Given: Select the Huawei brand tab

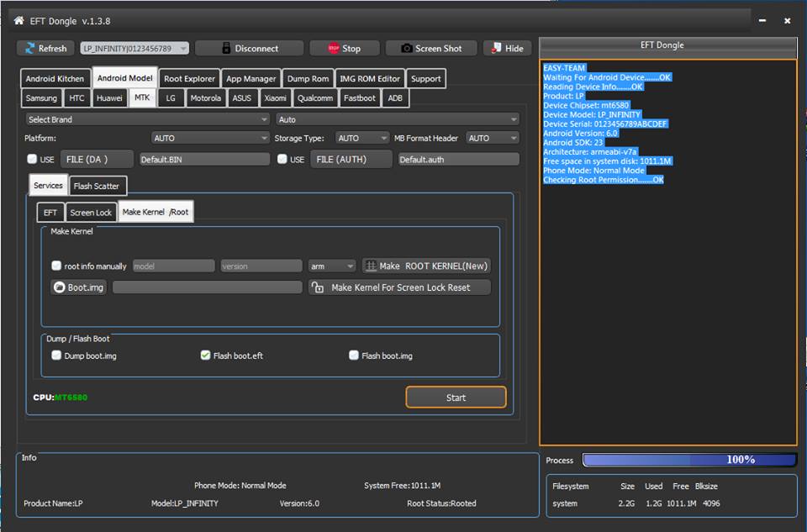Looking at the screenshot, I should click(109, 97).
